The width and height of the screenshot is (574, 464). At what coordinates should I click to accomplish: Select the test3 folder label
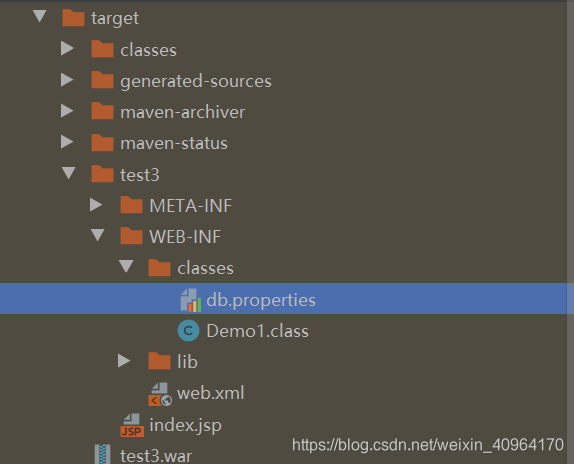[140, 175]
